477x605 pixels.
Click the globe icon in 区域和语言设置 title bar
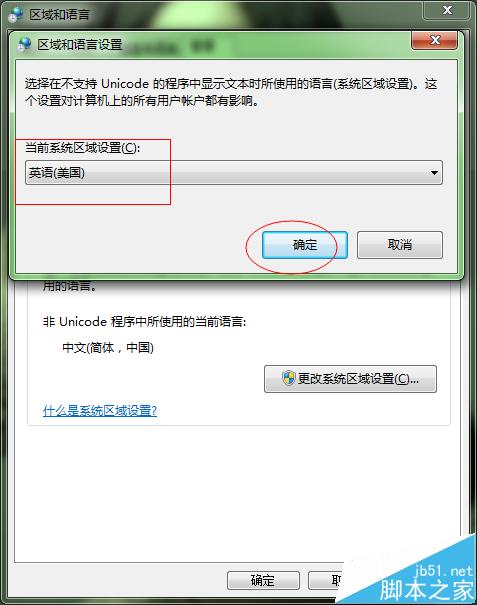click(x=24, y=44)
